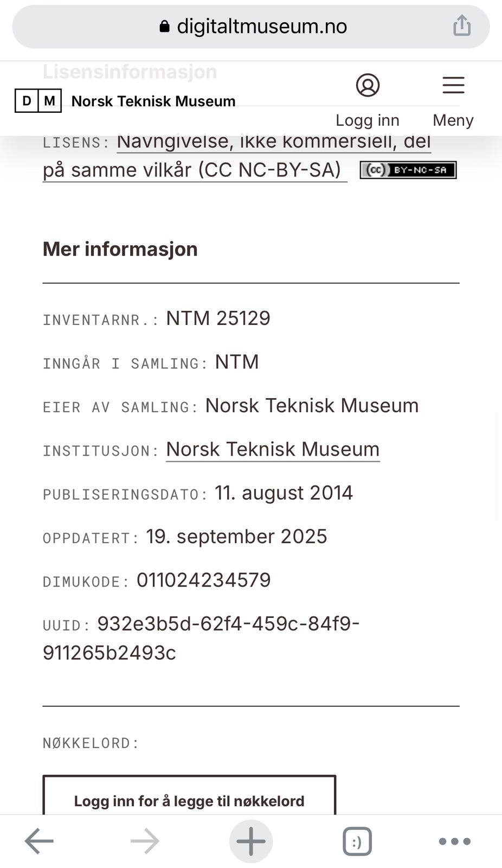Viewport: 502px width, 868px height.
Task: Tap the smiley tab overview icon
Action: (357, 840)
